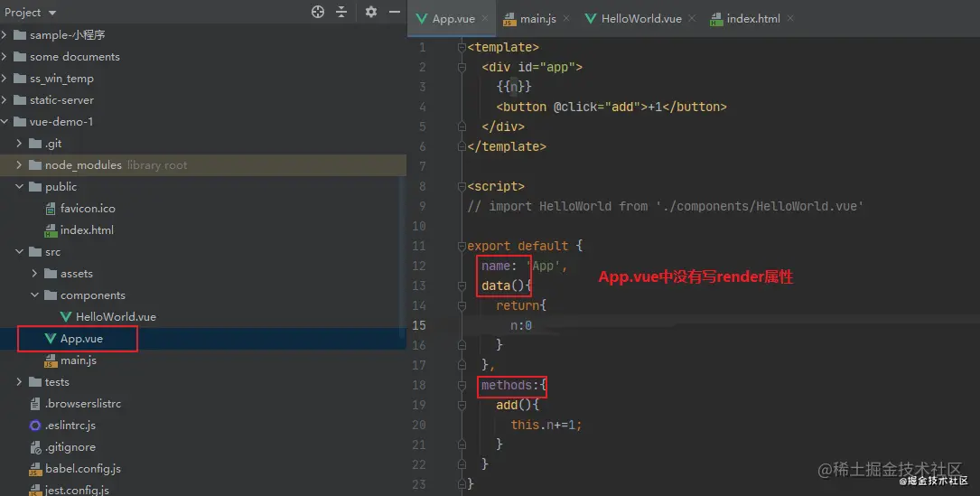
Task: Fold the div block at line 2
Action: point(462,67)
